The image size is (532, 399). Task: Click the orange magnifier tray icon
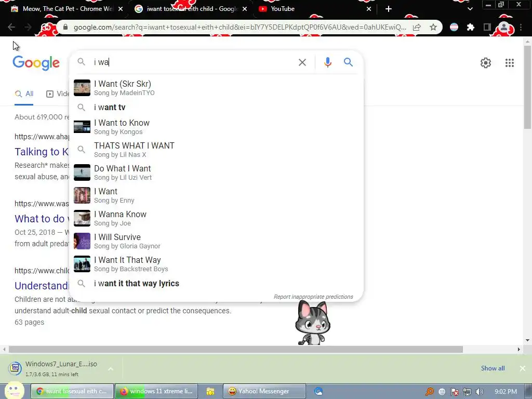point(430,392)
